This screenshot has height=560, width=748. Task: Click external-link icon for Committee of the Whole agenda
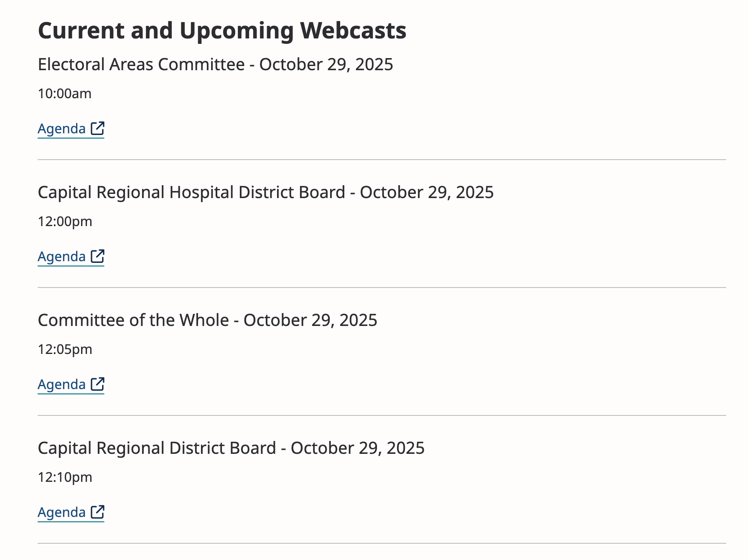coord(97,384)
